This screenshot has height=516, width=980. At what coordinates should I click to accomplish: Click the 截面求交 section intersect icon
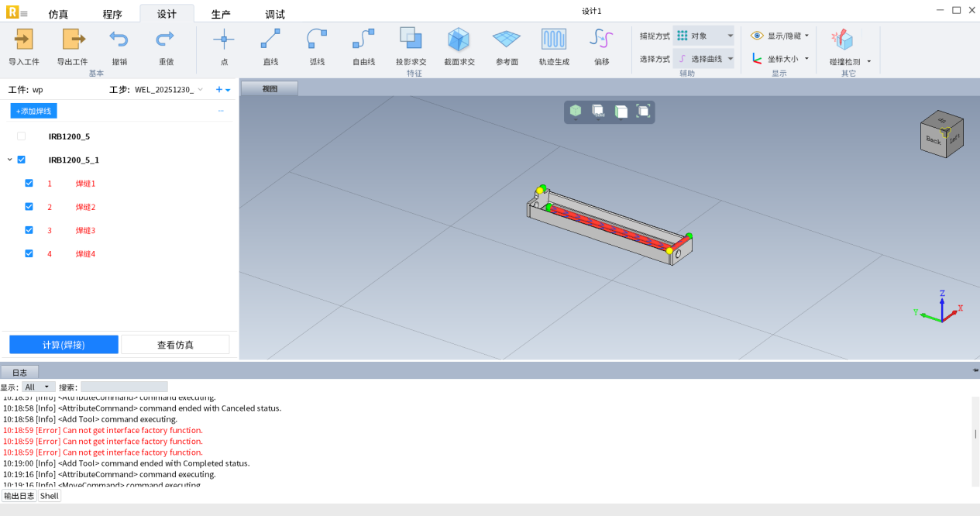pos(459,40)
